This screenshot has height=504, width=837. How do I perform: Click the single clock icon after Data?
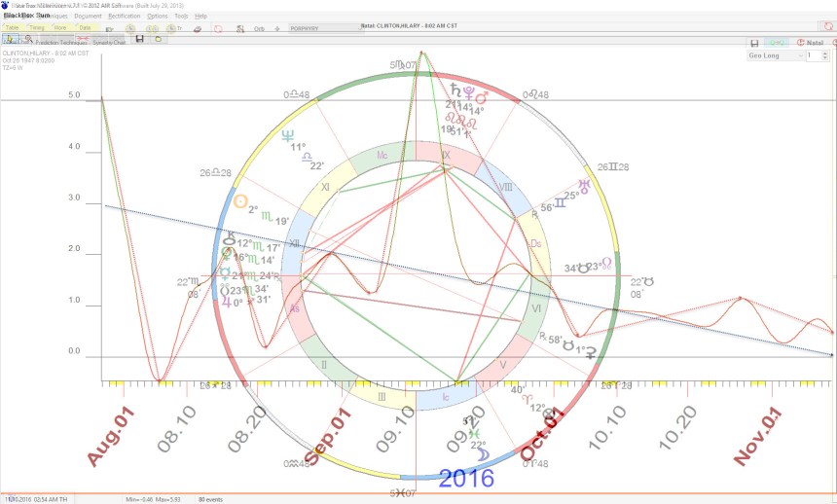click(130, 29)
